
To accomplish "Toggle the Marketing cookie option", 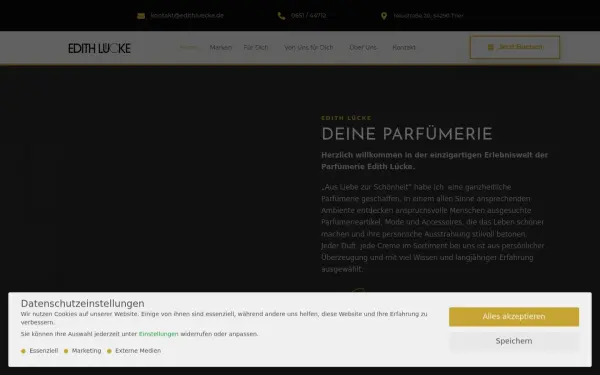I will [x=82, y=351].
